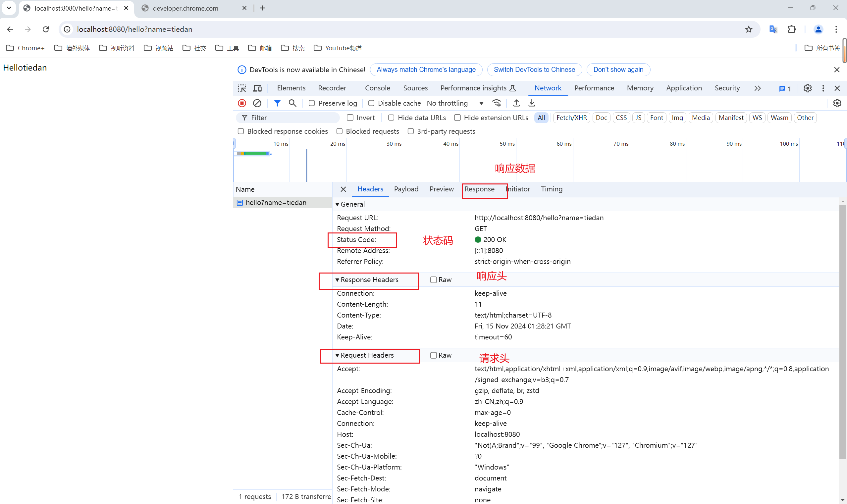Viewport: 847px width, 504px height.
Task: Stop recording network log
Action: coord(242,103)
